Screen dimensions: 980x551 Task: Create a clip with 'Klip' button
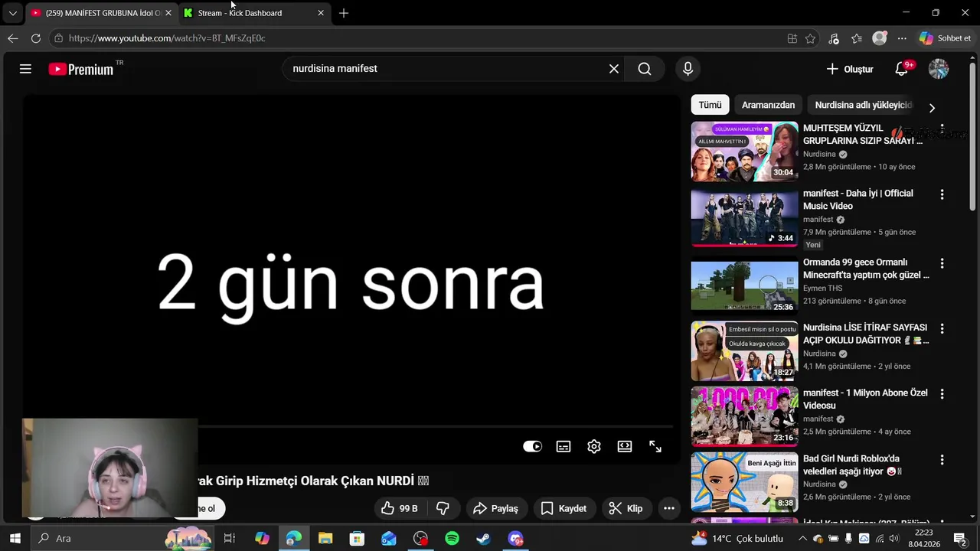click(626, 508)
